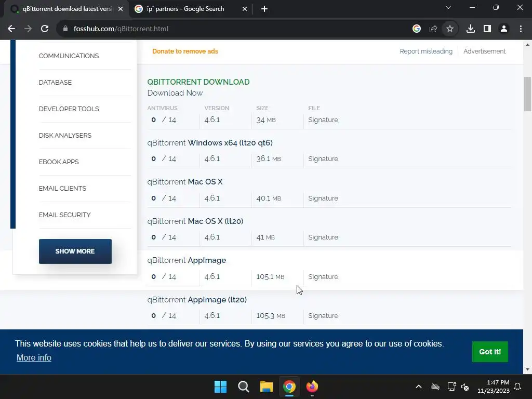The width and height of the screenshot is (532, 399).
Task: Open Signature for 105.3 MB AppImage
Action: (323, 315)
